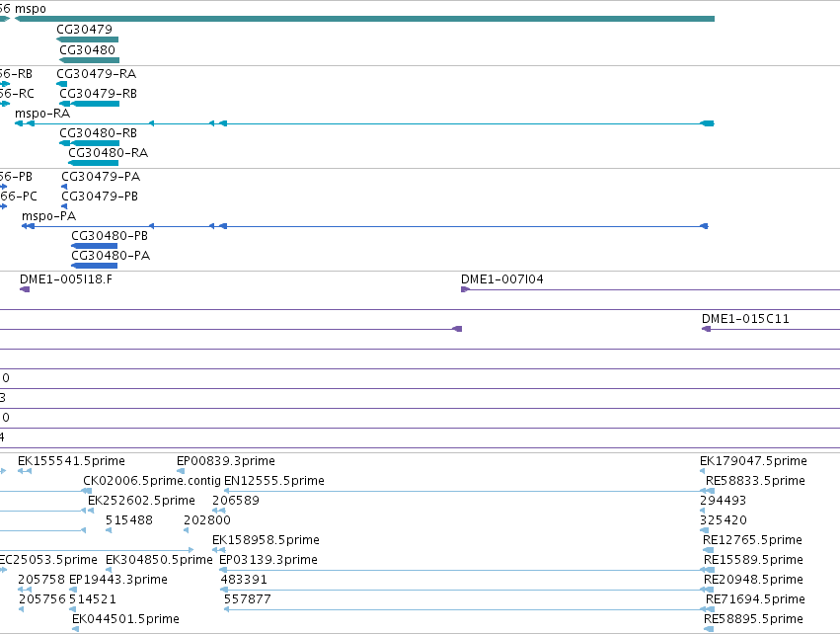Viewport: 840px width, 634px height.
Task: Select EST EK044501.5prime
Action: click(x=126, y=619)
